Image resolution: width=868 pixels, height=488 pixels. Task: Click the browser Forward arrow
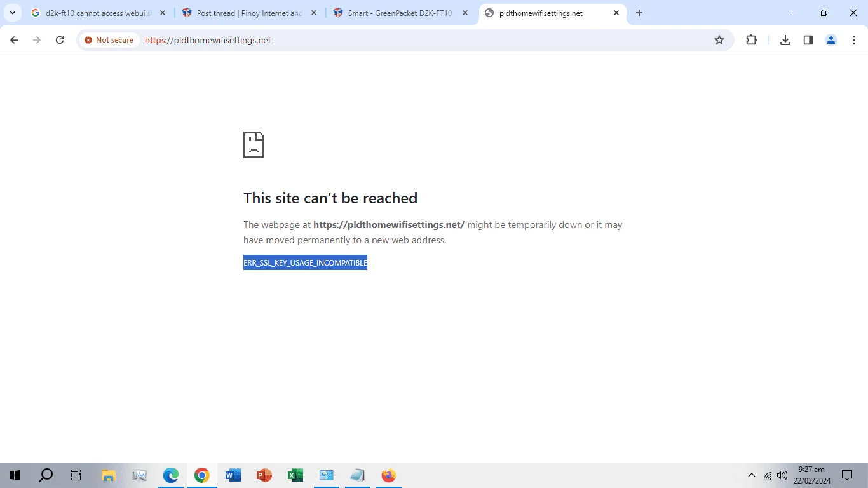click(x=37, y=40)
